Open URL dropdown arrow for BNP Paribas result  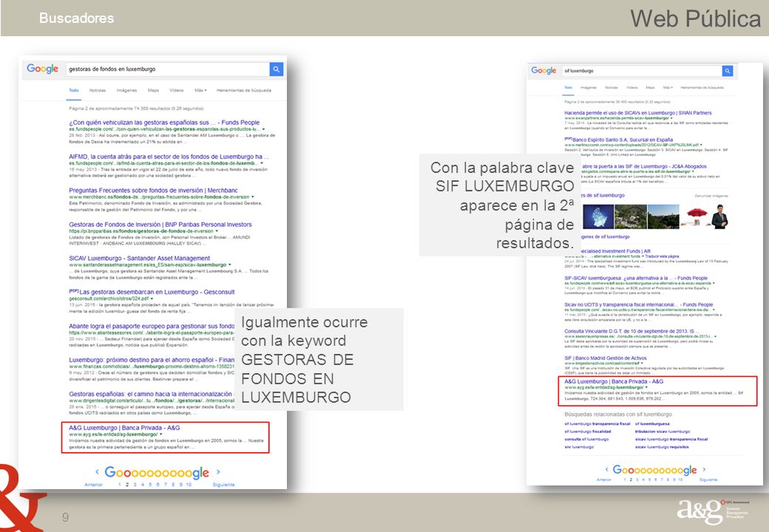216,231
